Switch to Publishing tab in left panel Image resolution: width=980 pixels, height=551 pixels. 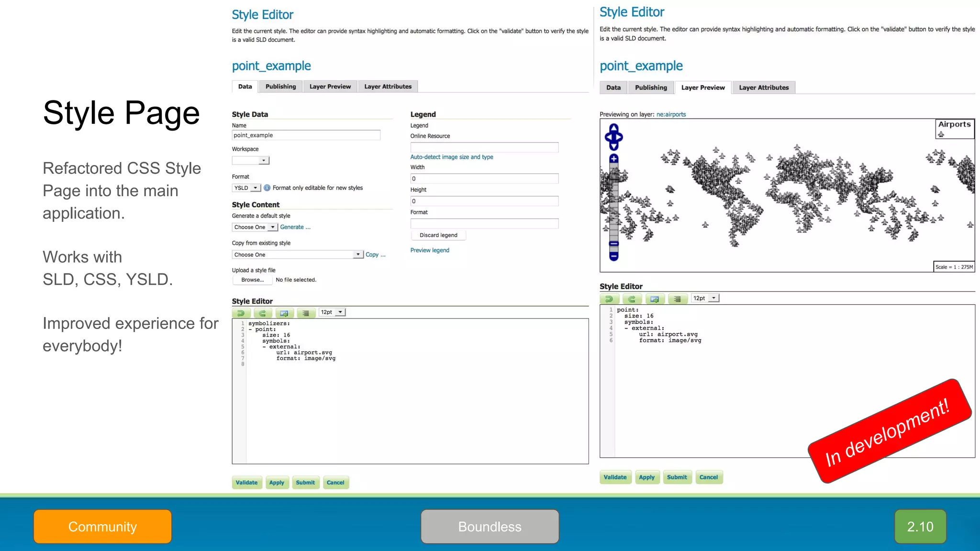[280, 87]
